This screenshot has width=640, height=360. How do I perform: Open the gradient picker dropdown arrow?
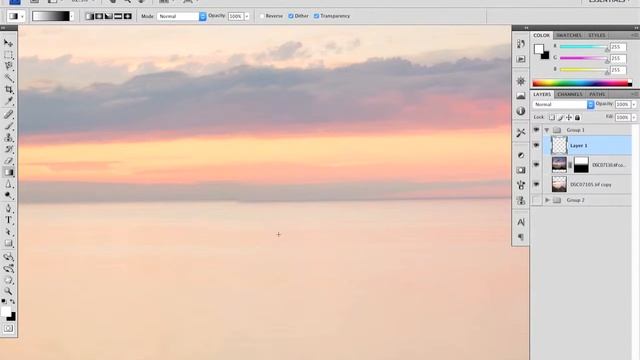tap(72, 16)
